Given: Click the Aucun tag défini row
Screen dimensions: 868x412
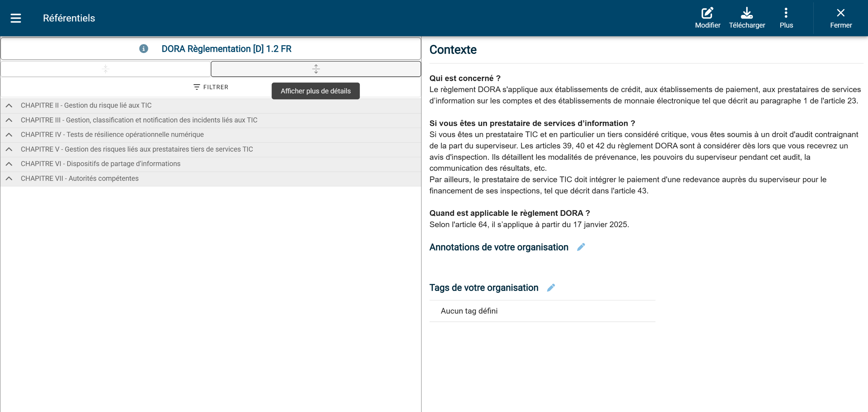Looking at the screenshot, I should tap(469, 311).
